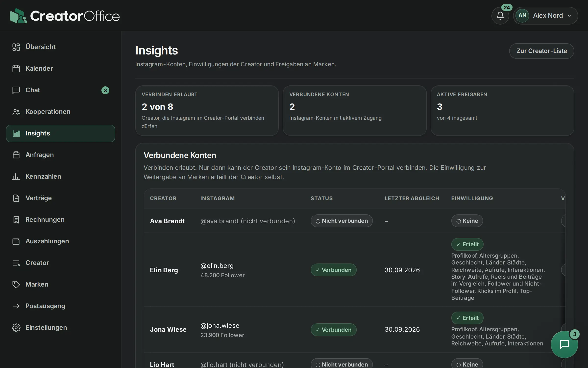Click Jona Wiese's Erteilt consent badge
This screenshot has height=368, width=588.
(467, 318)
